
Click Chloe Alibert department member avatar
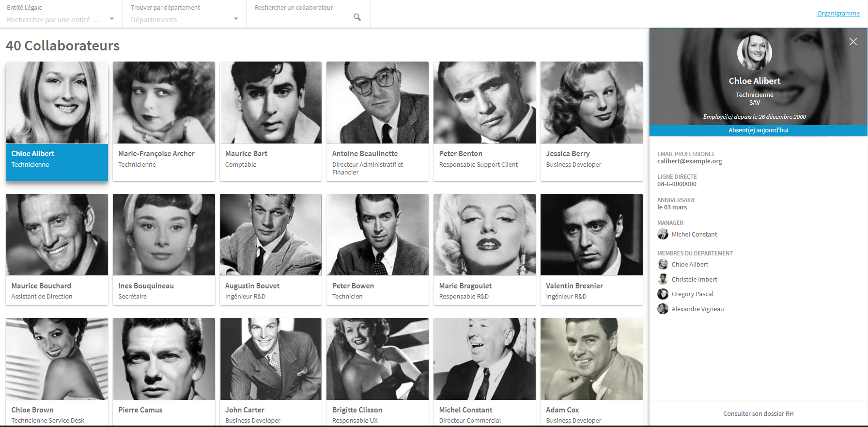[x=663, y=264]
